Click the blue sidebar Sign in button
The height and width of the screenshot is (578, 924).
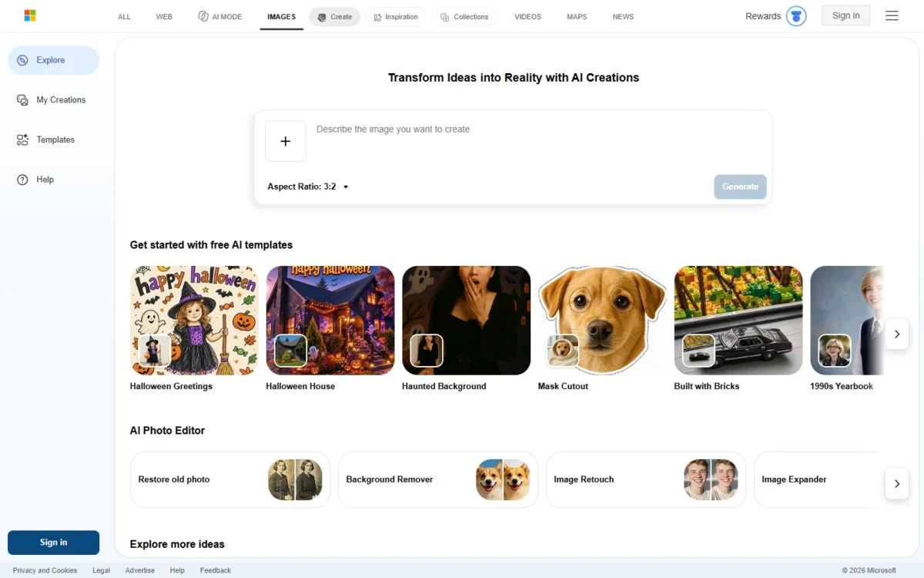pyautogui.click(x=53, y=543)
